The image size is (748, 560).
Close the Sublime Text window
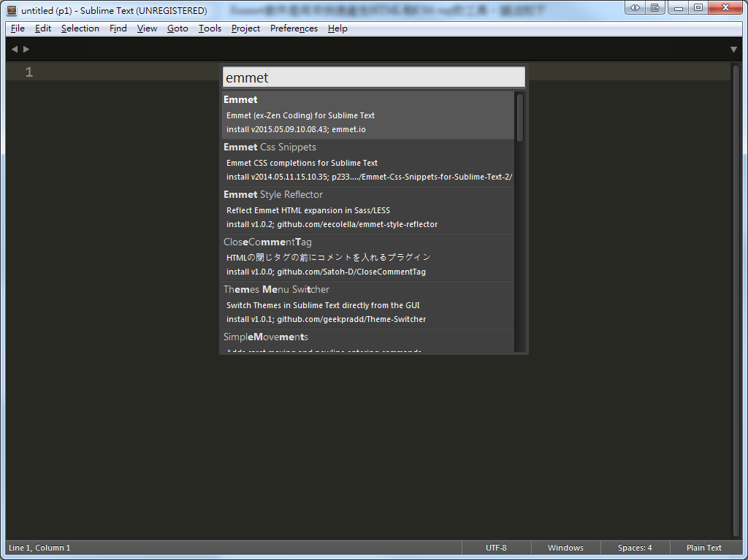725,7
